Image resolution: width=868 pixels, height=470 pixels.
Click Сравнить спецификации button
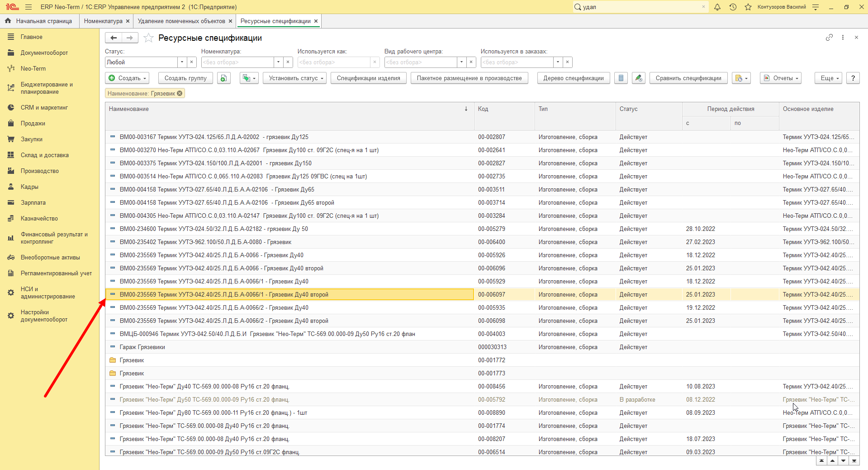688,78
